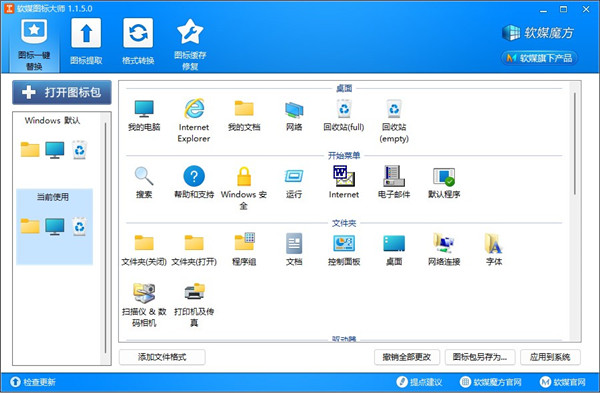This screenshot has height=393, width=600.
Task: Pick the 默认程序 icon
Action: [444, 177]
